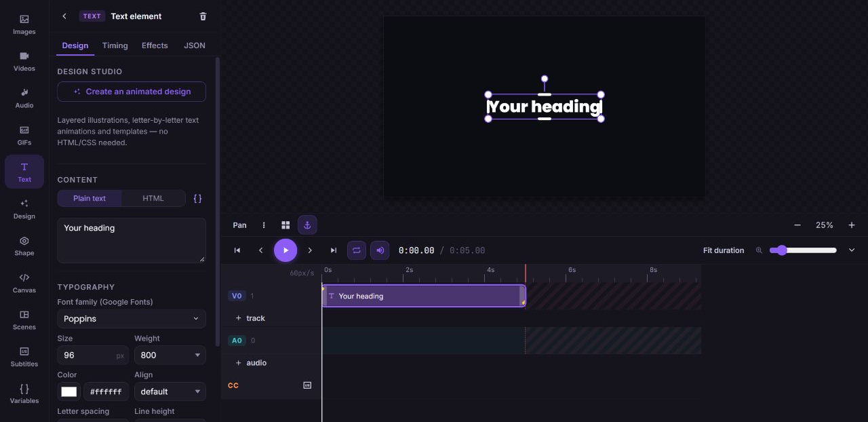868x422 pixels.
Task: Click the Size 96 input field
Action: coord(93,355)
